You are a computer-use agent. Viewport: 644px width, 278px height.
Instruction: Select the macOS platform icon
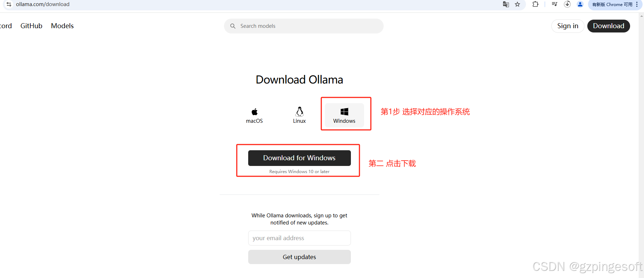tap(254, 112)
